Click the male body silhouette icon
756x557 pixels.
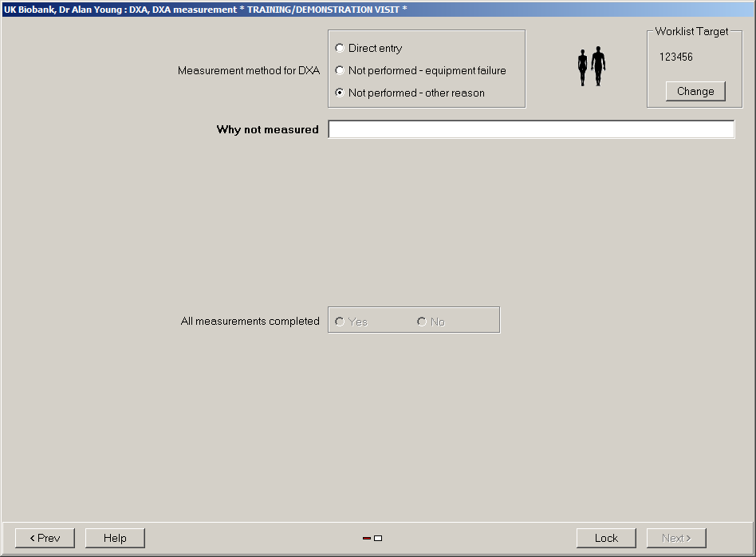(598, 66)
